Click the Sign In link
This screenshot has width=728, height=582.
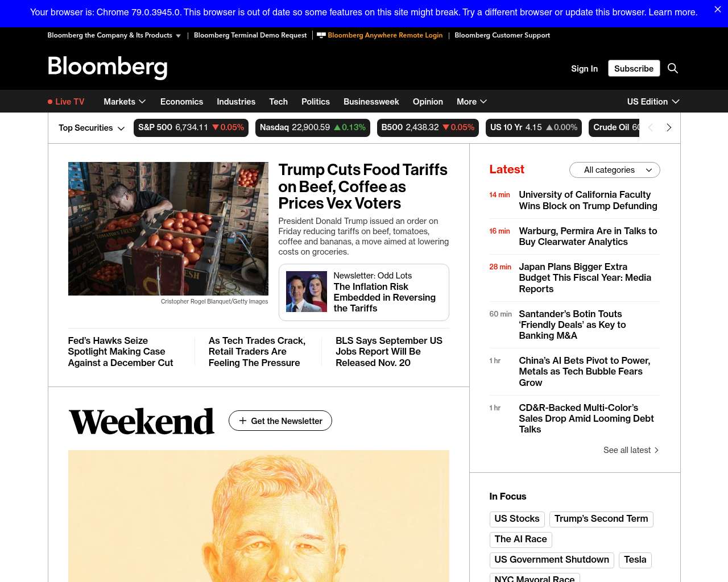pos(584,69)
